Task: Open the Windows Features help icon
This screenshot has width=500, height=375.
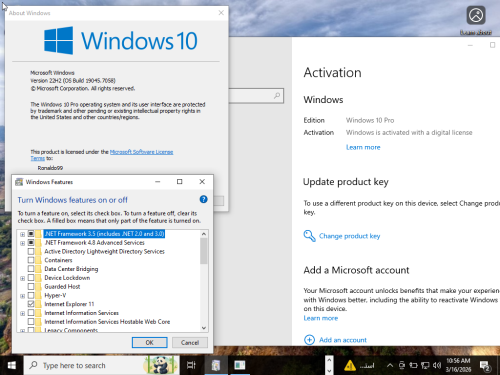Action: 203,199
